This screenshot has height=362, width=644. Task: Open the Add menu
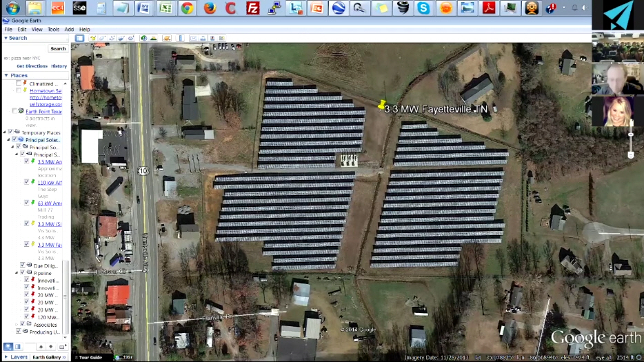tap(69, 29)
